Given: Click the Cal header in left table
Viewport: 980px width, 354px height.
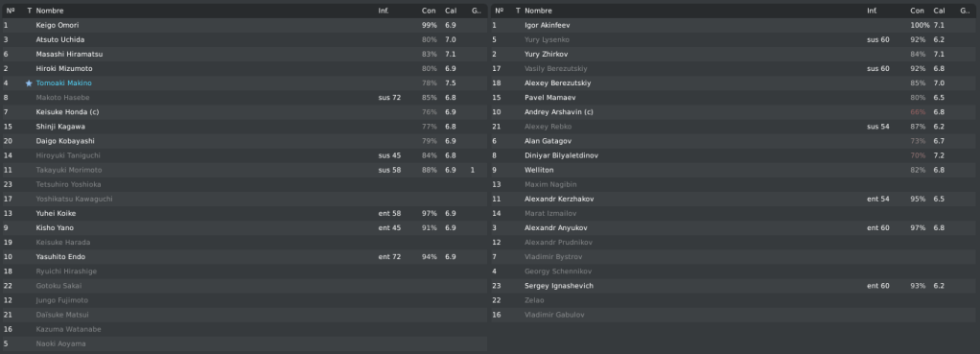Looking at the screenshot, I should point(451,11).
